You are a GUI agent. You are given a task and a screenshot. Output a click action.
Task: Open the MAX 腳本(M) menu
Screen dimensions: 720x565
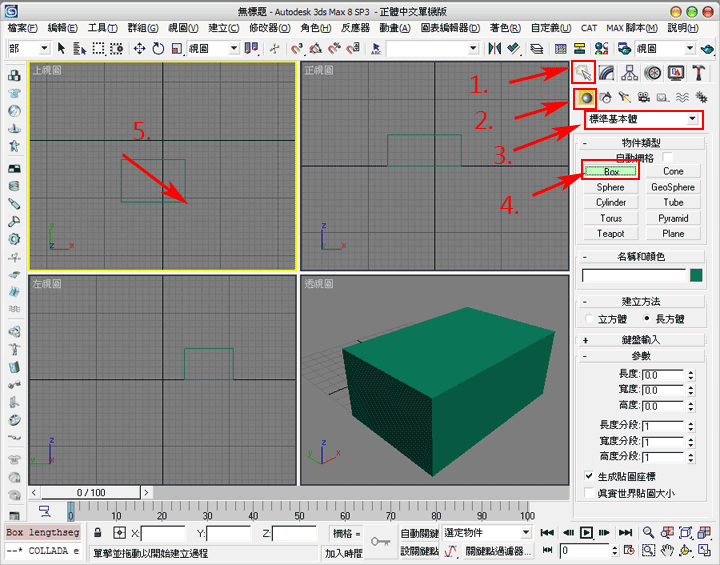(632, 28)
